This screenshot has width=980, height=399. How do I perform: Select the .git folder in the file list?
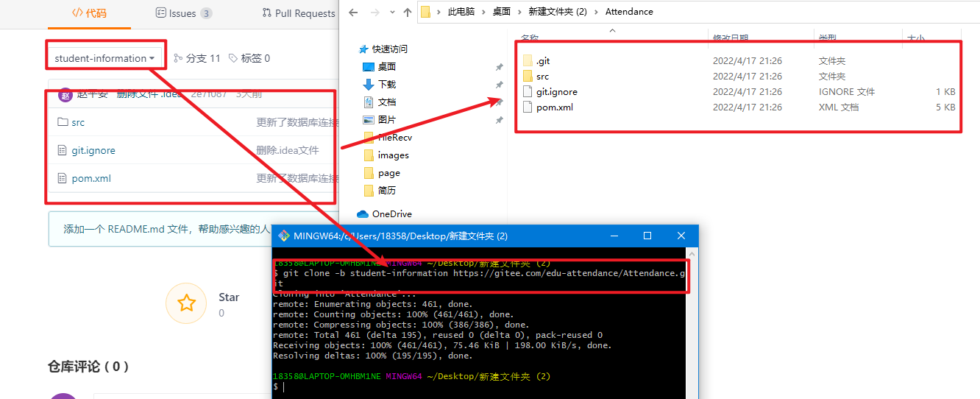[x=542, y=61]
